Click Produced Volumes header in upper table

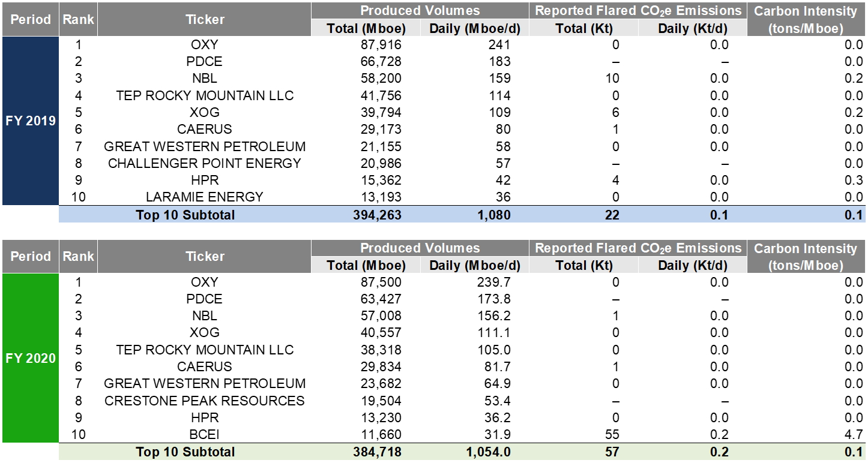420,11
